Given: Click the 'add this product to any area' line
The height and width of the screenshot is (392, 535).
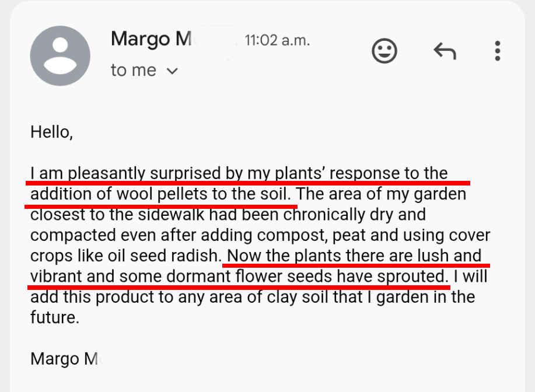Looking at the screenshot, I should click(x=253, y=297).
